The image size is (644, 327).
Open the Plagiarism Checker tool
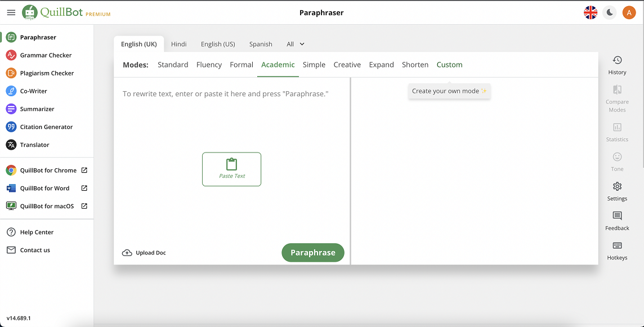46,73
